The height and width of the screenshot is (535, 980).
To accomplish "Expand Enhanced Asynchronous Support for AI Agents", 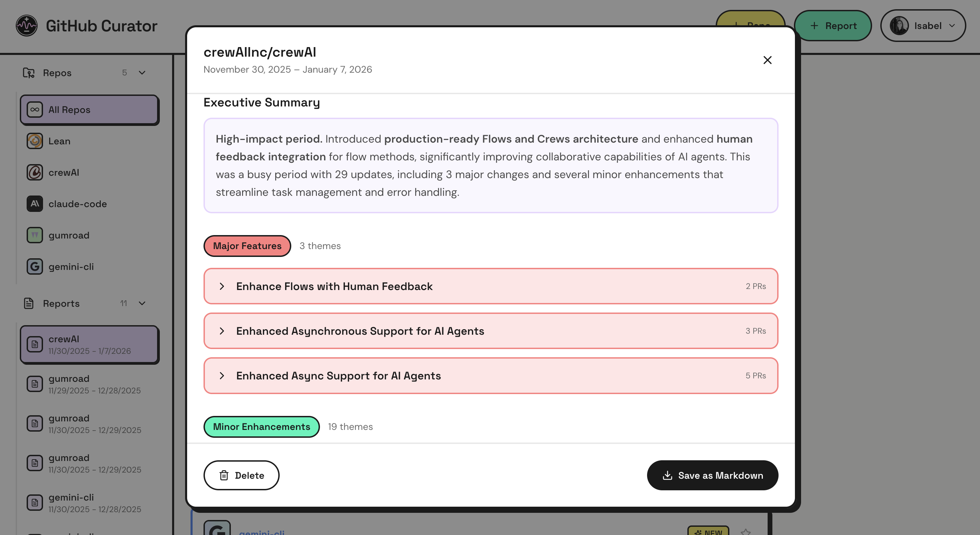I will (223, 331).
